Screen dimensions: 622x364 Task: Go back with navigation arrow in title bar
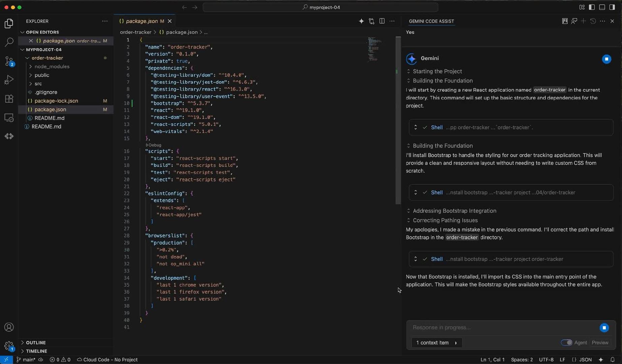coord(184,7)
